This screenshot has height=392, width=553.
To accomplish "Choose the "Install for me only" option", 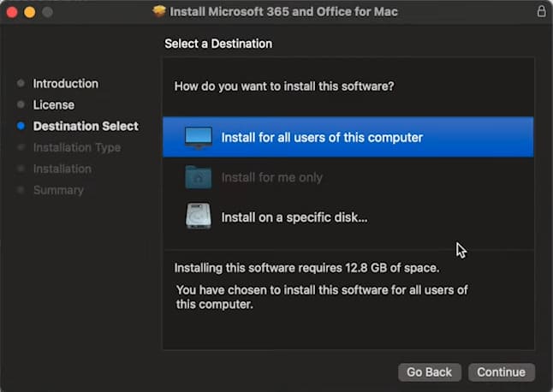I will tap(271, 177).
